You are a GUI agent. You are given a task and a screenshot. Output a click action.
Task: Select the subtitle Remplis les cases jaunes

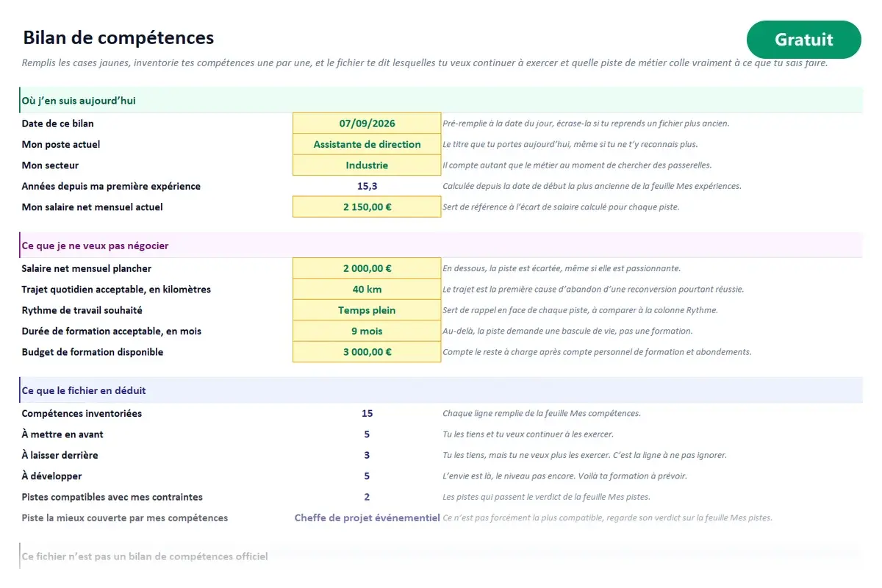pyautogui.click(x=425, y=62)
